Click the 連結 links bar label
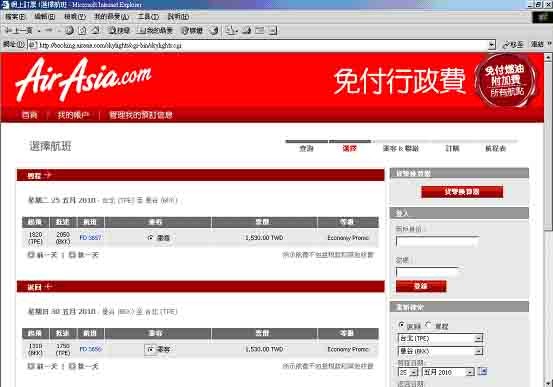This screenshot has height=387, width=553. tap(537, 44)
